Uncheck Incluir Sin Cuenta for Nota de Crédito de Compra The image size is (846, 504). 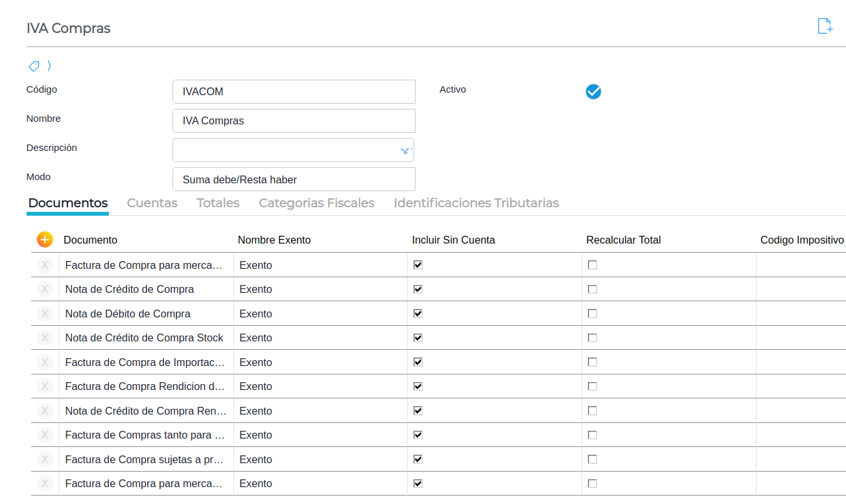(418, 289)
